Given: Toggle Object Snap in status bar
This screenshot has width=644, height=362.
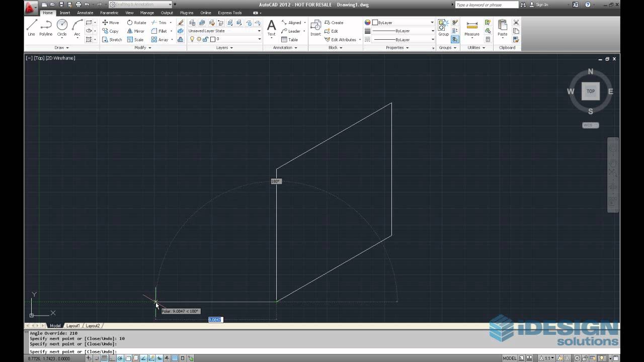Looking at the screenshot, I should 128,358.
